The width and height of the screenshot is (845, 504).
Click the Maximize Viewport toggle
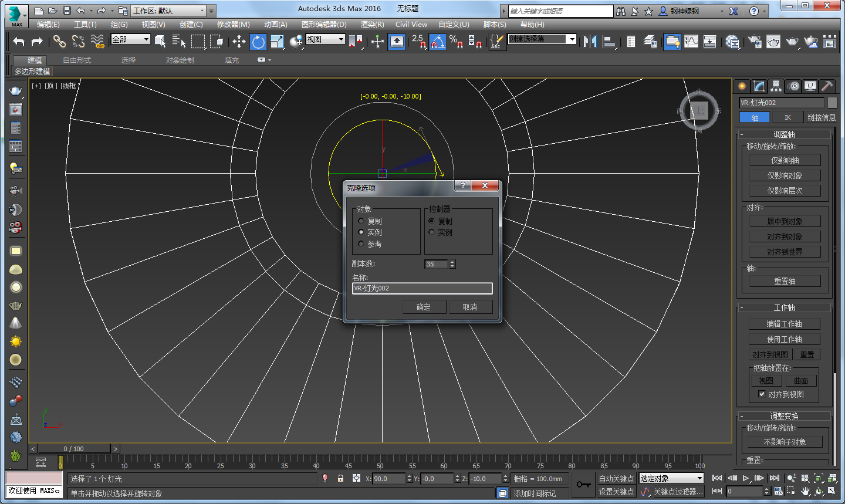[x=832, y=491]
